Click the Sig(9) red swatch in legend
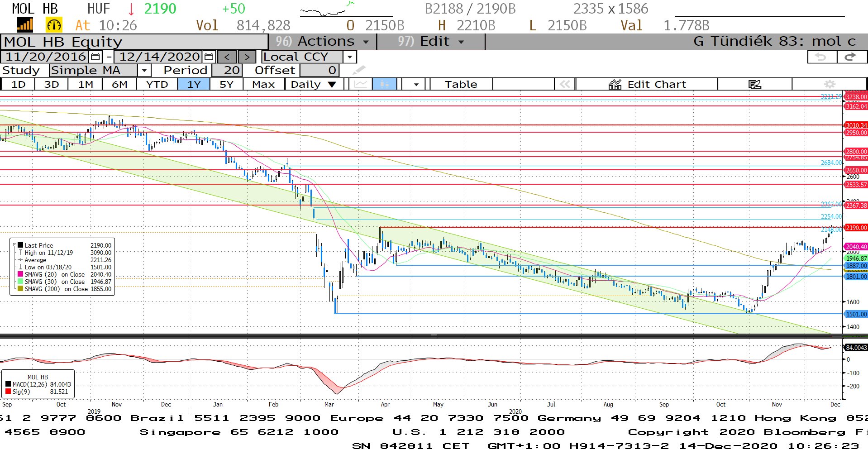This screenshot has height=464, width=868. tap(8, 392)
